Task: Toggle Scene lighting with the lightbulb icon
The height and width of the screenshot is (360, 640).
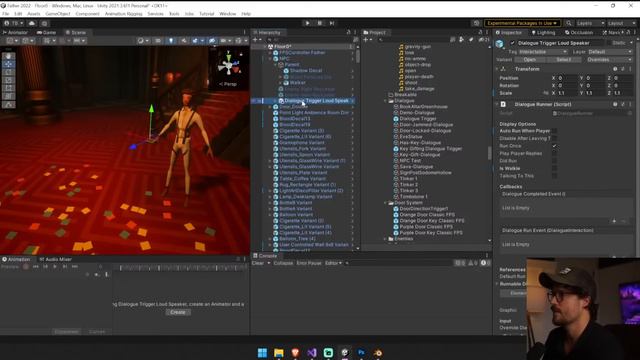Action: (171, 40)
